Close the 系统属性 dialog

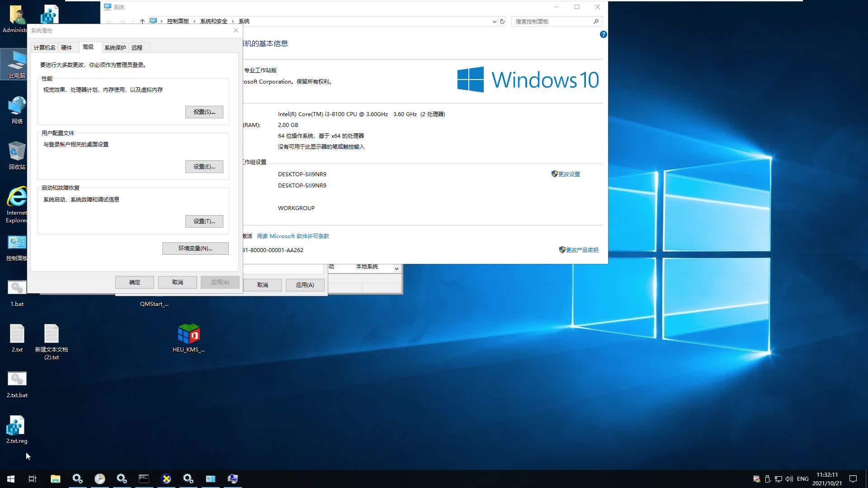pyautogui.click(x=236, y=30)
